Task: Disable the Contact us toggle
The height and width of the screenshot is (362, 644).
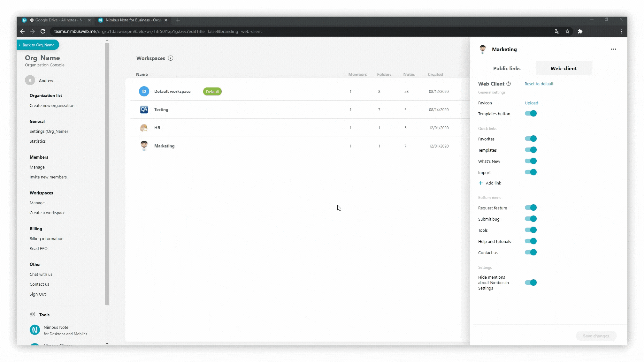Action: click(531, 252)
